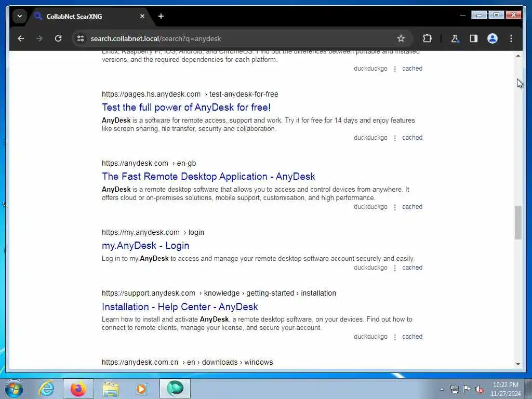Go forward with the browser forward arrow
Screen dimensions: 532x399
(39, 38)
